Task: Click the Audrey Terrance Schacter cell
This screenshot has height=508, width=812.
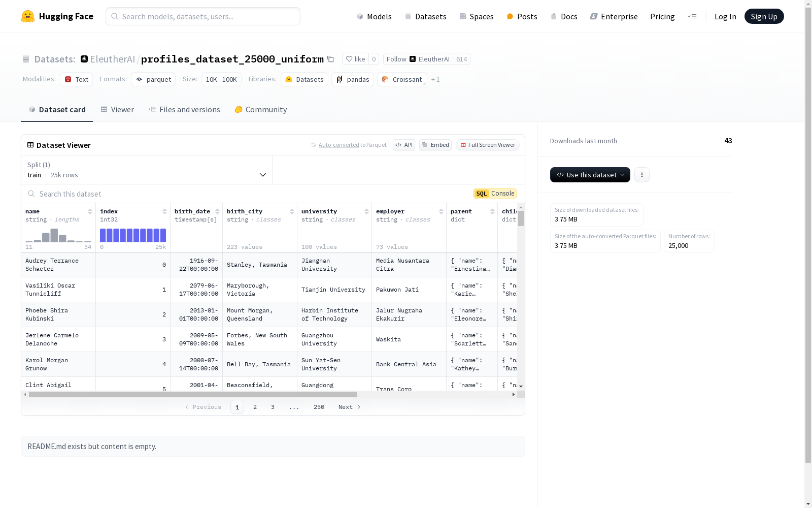Action: (x=58, y=265)
